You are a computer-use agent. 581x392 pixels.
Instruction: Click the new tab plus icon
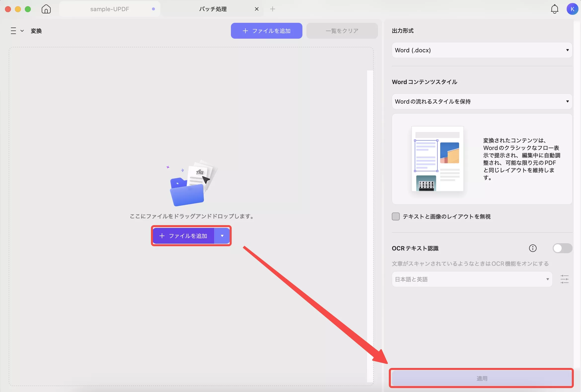[x=273, y=9]
